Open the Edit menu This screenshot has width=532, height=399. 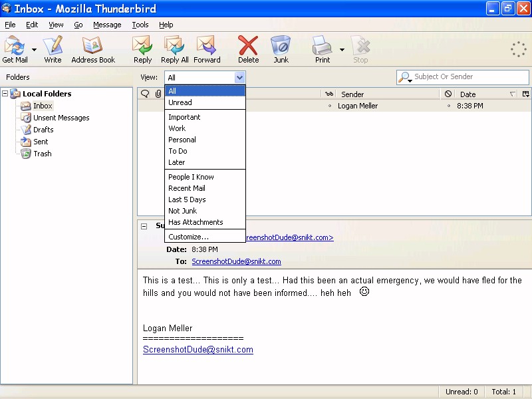click(x=32, y=25)
